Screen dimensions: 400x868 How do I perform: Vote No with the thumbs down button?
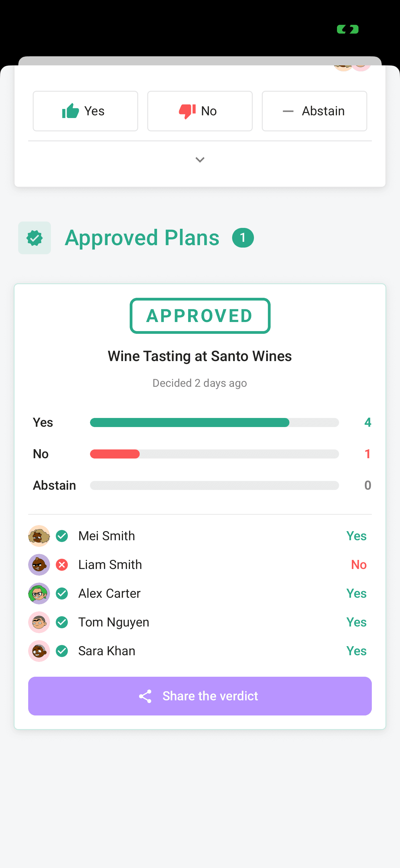pyautogui.click(x=200, y=111)
